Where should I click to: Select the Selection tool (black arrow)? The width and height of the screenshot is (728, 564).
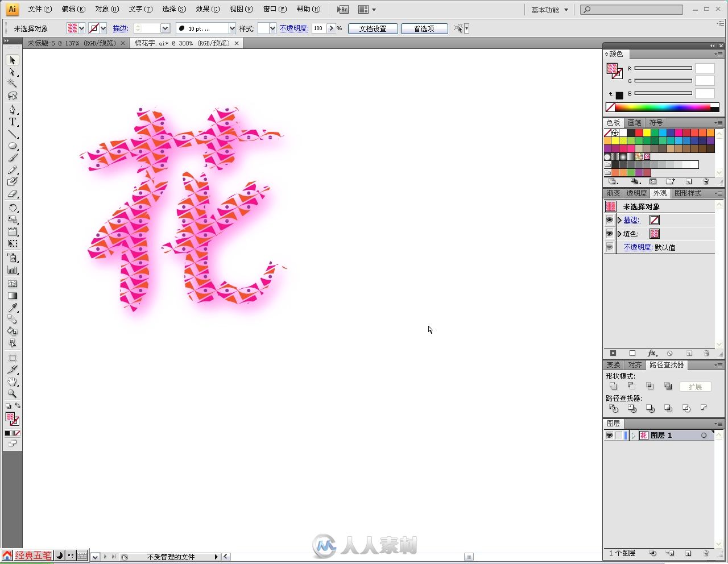[13, 60]
